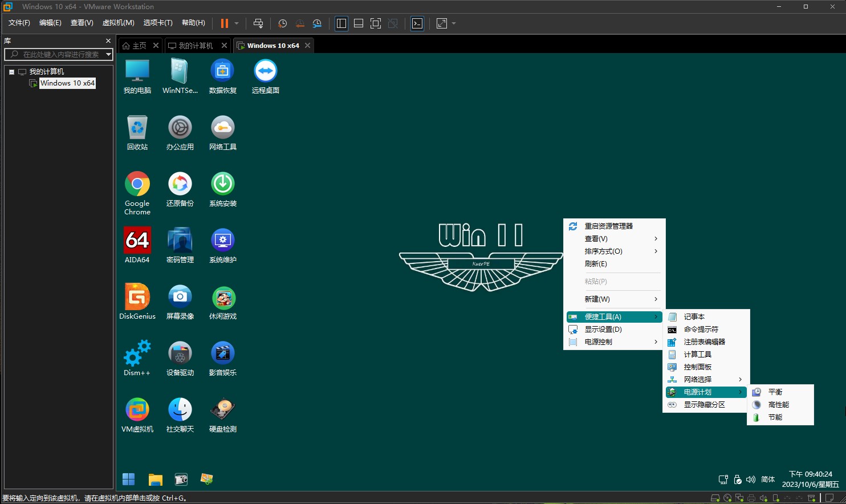Open 注册表编辑器 from the tools submenu
This screenshot has height=504, width=846.
pos(706,342)
